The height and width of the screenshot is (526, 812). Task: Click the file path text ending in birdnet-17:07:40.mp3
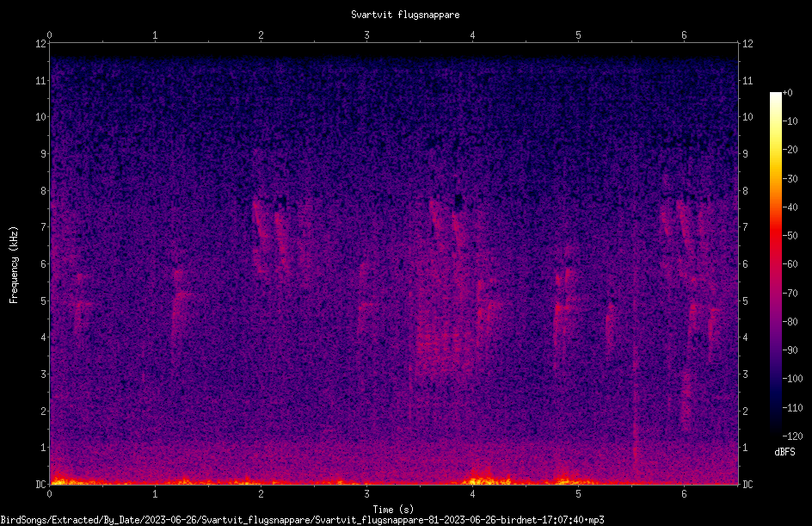click(303, 520)
